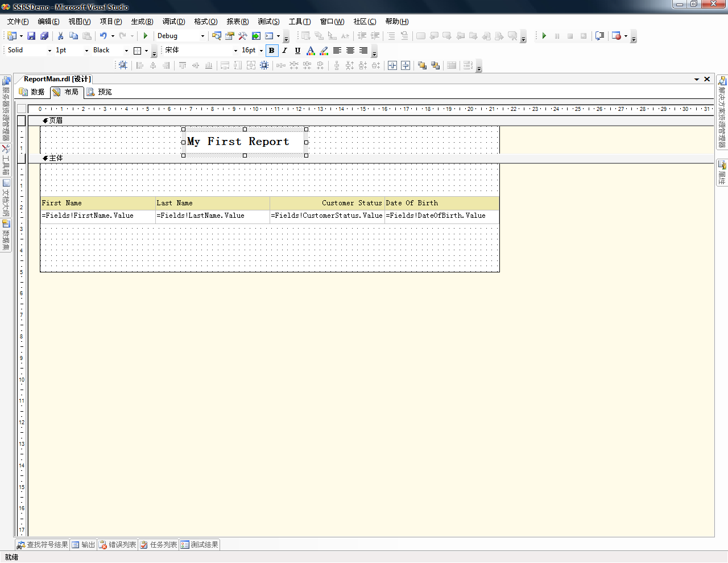
Task: Expand the border selection dropdown arrow
Action: coord(146,51)
